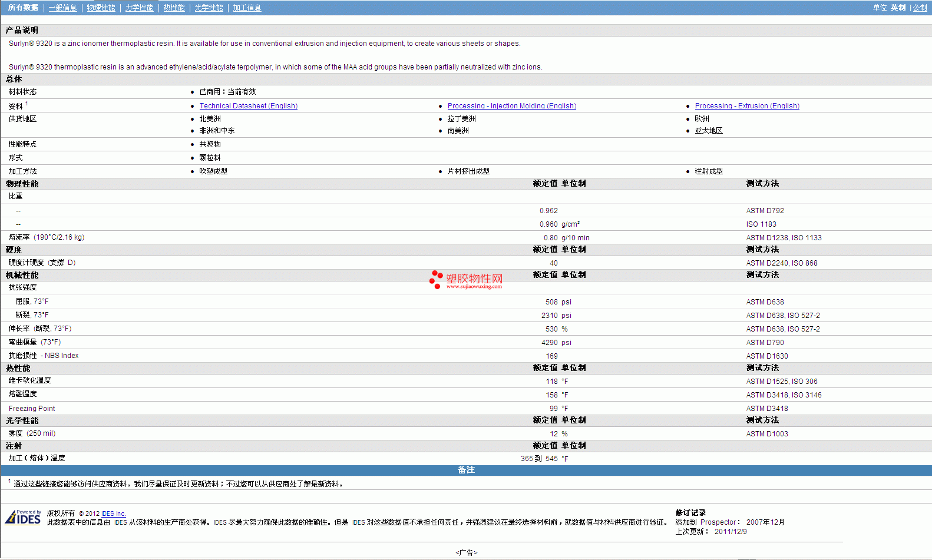Click the 欧洲 region entry
This screenshot has height=560, width=932.
[x=702, y=119]
